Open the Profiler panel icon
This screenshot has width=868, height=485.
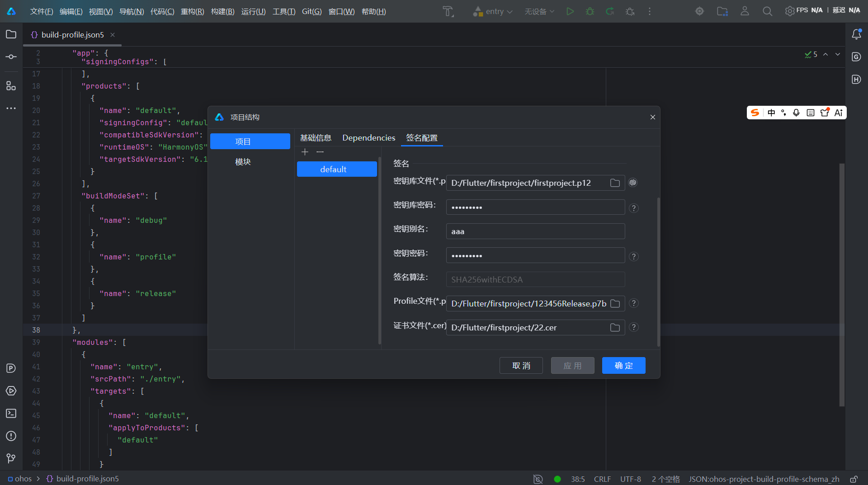(11, 368)
